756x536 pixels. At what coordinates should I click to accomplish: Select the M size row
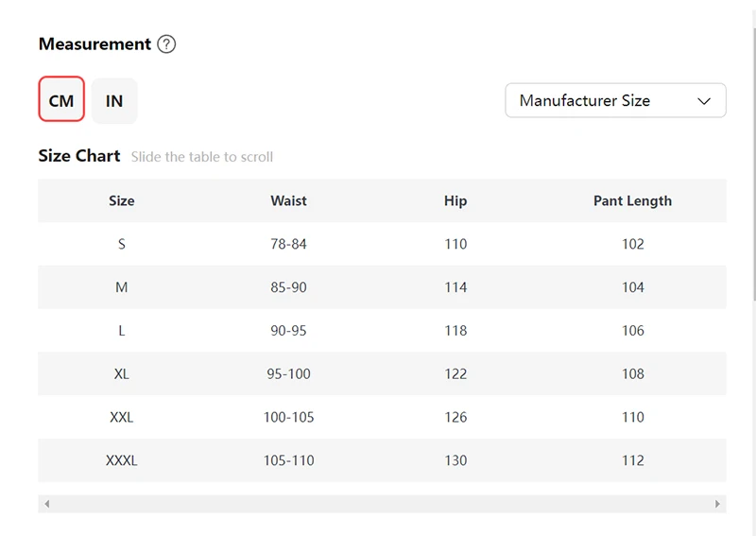(x=122, y=287)
